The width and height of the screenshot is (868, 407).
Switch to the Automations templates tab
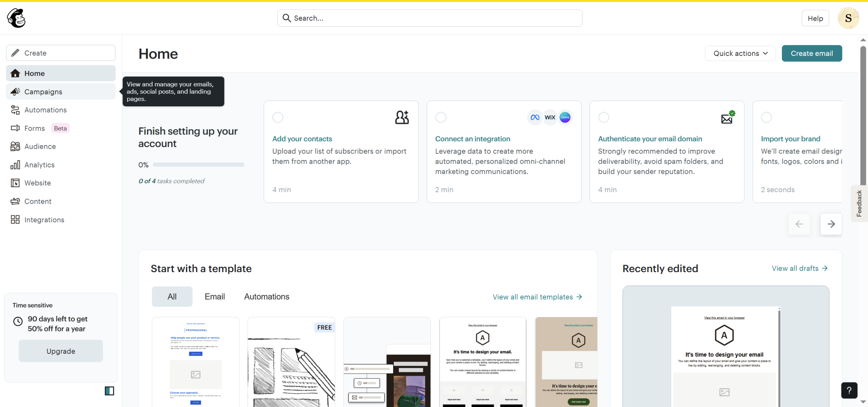click(x=267, y=297)
